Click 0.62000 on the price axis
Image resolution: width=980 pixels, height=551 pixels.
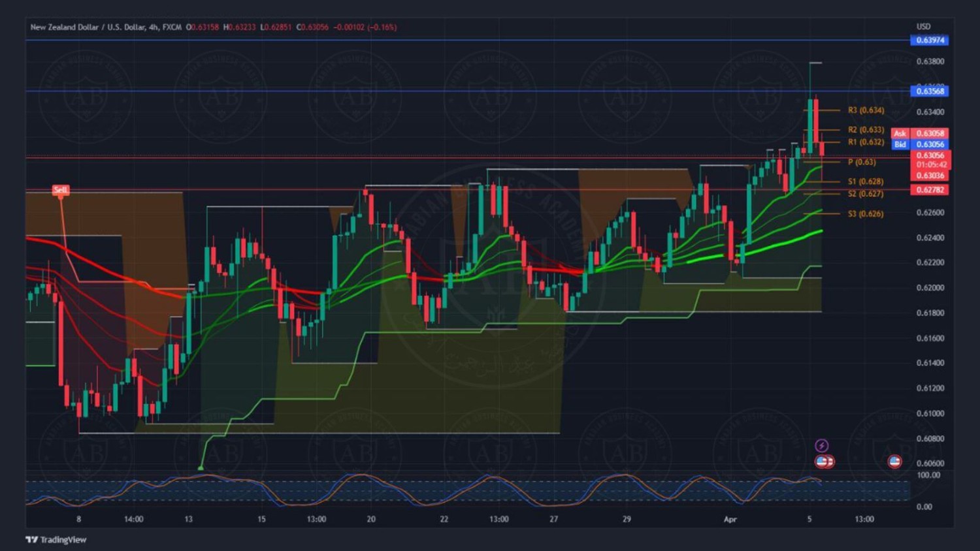point(930,288)
